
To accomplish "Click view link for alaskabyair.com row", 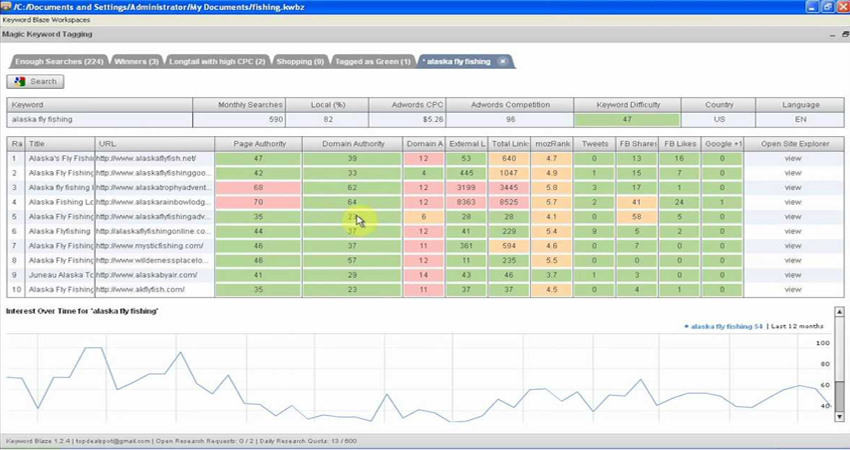I will [793, 275].
